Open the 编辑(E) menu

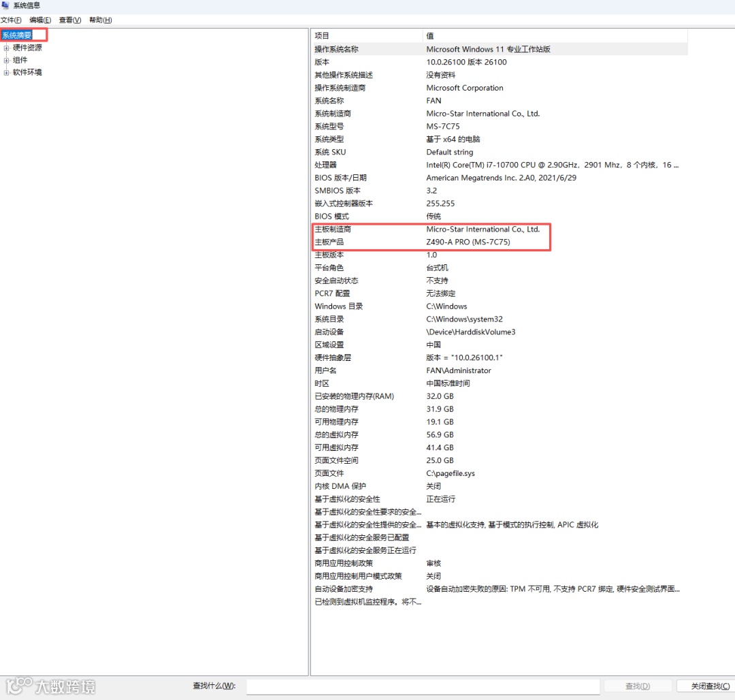(x=40, y=20)
